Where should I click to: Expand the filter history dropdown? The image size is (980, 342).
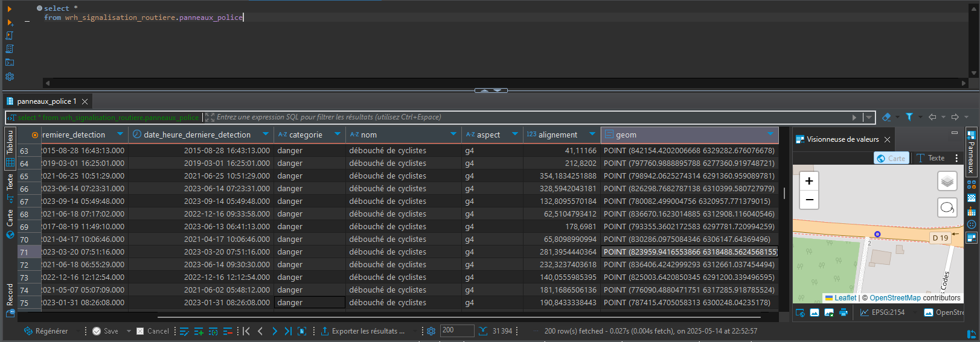(869, 117)
